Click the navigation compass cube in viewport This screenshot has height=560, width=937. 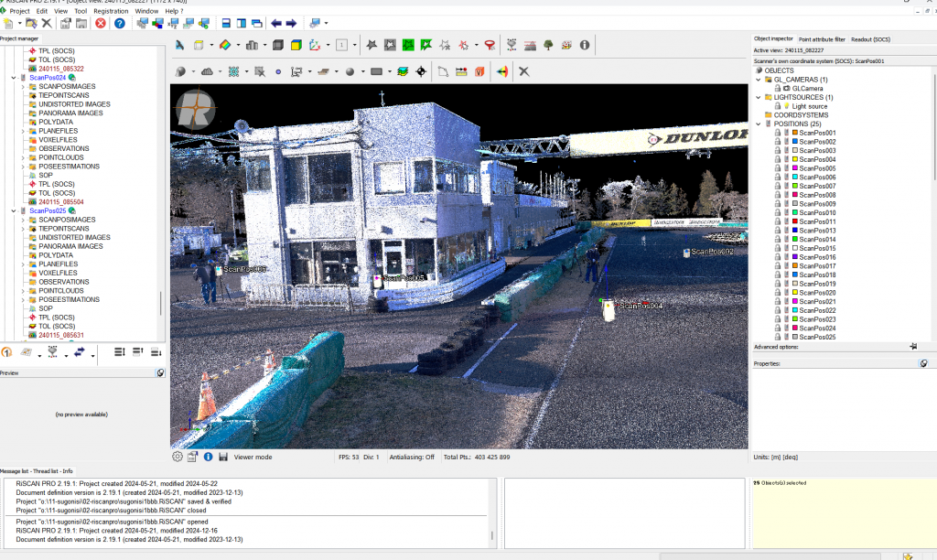pyautogui.click(x=196, y=109)
